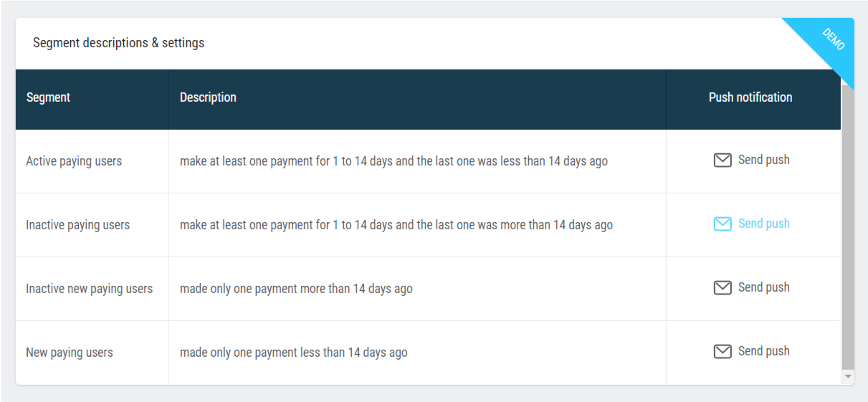This screenshot has width=868, height=402.
Task: Click envelope icon for Inactive new paying users
Action: pyautogui.click(x=722, y=288)
